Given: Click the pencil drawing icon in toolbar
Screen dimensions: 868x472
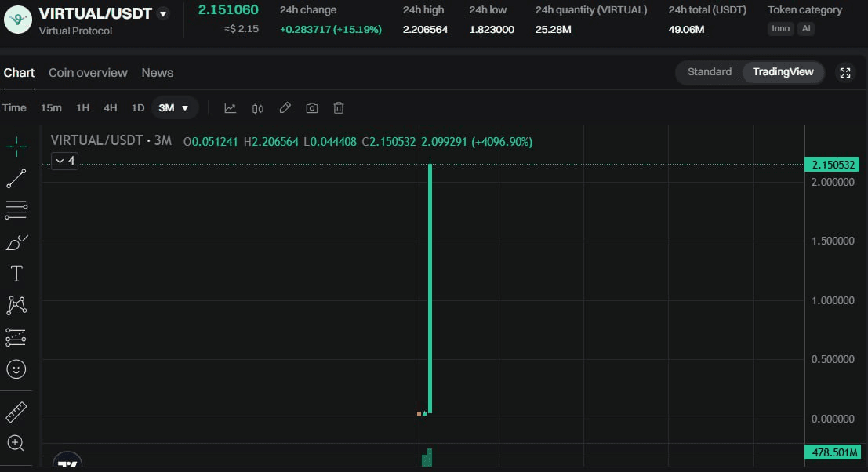Looking at the screenshot, I should point(285,108).
